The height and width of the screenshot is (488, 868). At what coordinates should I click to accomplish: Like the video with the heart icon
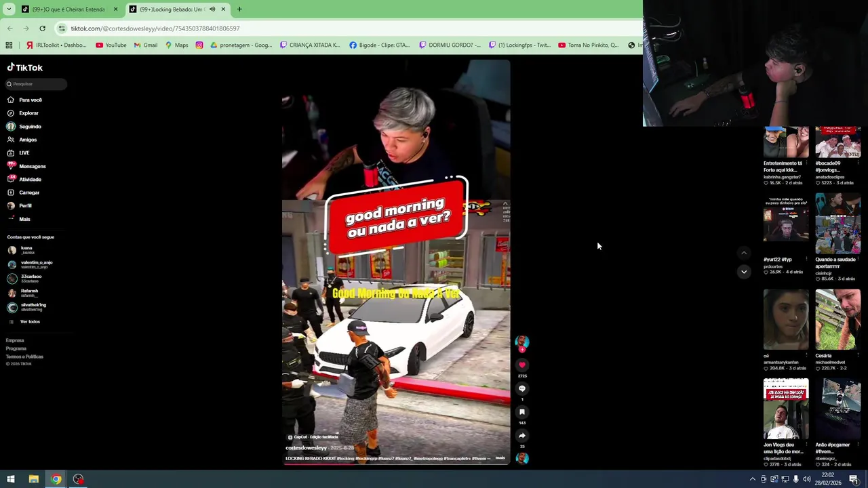coord(522,365)
